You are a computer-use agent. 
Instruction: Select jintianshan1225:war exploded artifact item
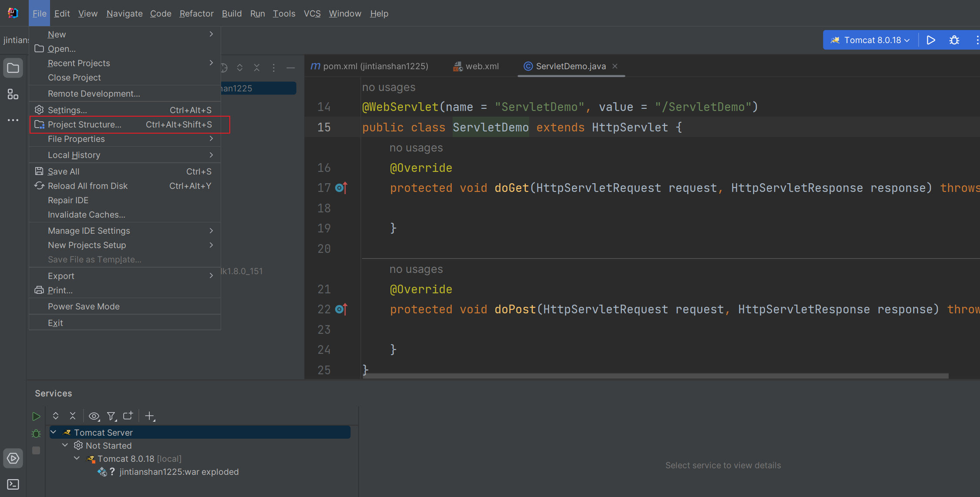[x=179, y=472]
